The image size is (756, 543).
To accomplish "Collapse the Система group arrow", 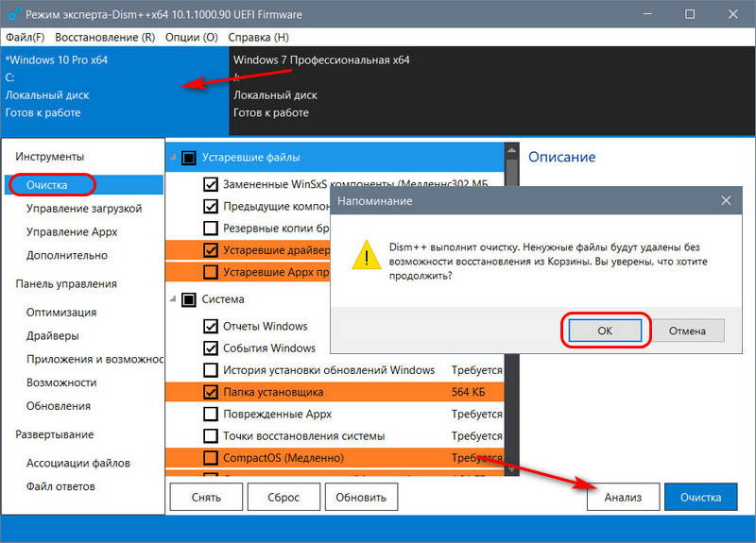I will (x=173, y=298).
